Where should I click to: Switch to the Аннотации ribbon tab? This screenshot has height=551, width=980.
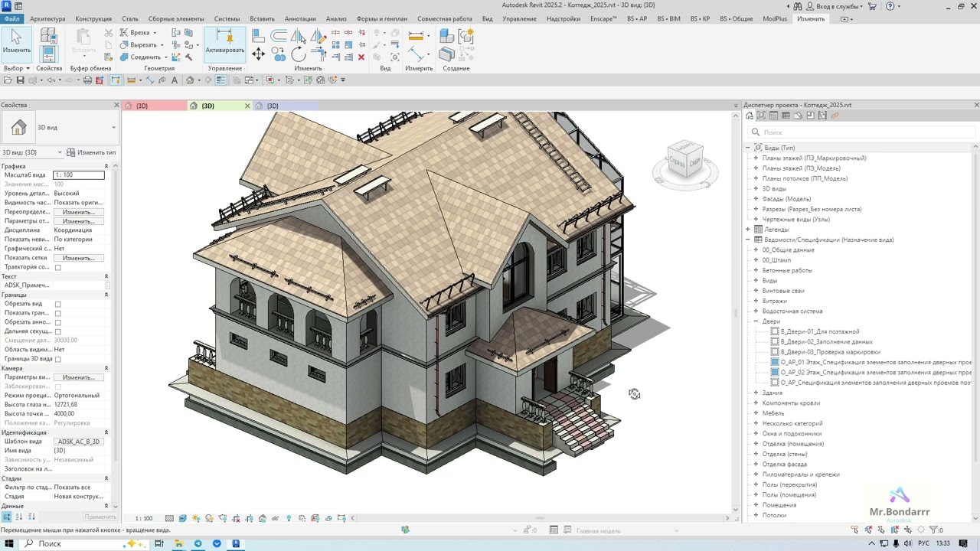click(300, 18)
